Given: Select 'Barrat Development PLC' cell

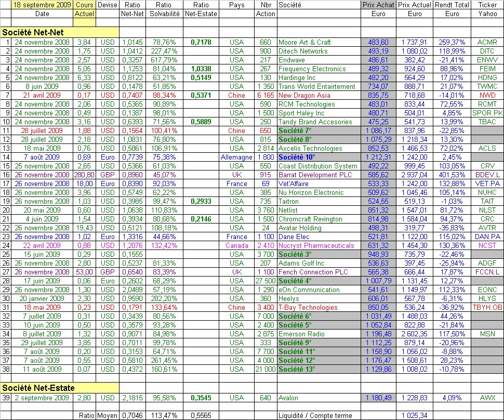Looking at the screenshot, I should 319,175.
